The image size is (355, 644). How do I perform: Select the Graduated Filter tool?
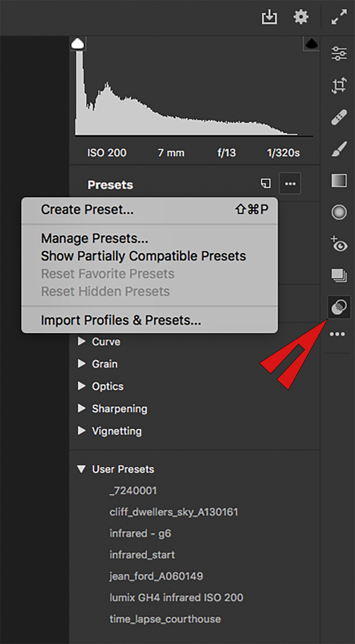click(x=339, y=181)
